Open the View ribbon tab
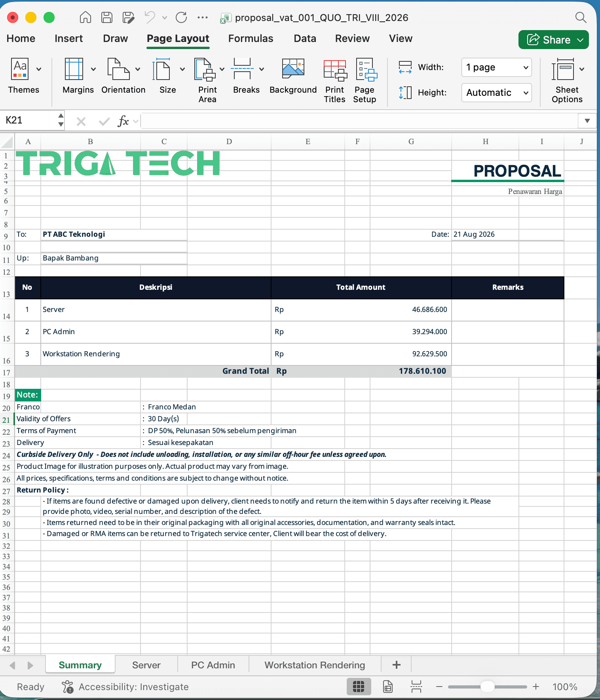 pos(401,38)
